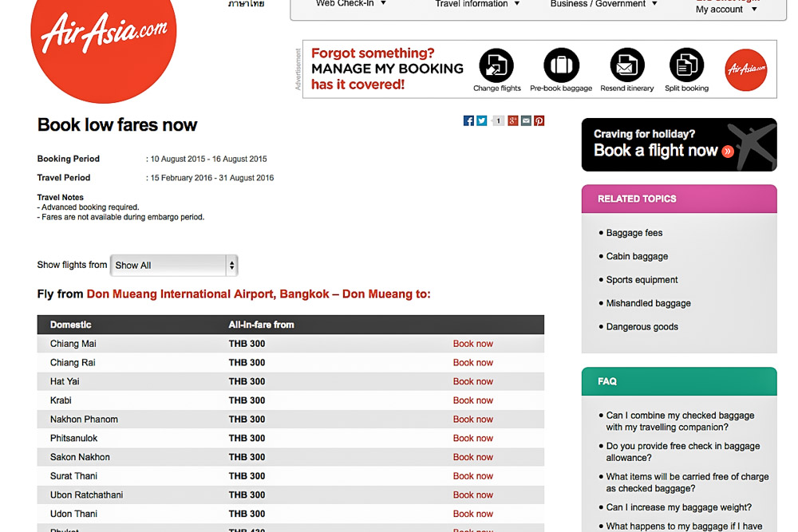This screenshot has width=798, height=532.
Task: Click Book now for Chiang Mai
Action: coord(473,344)
